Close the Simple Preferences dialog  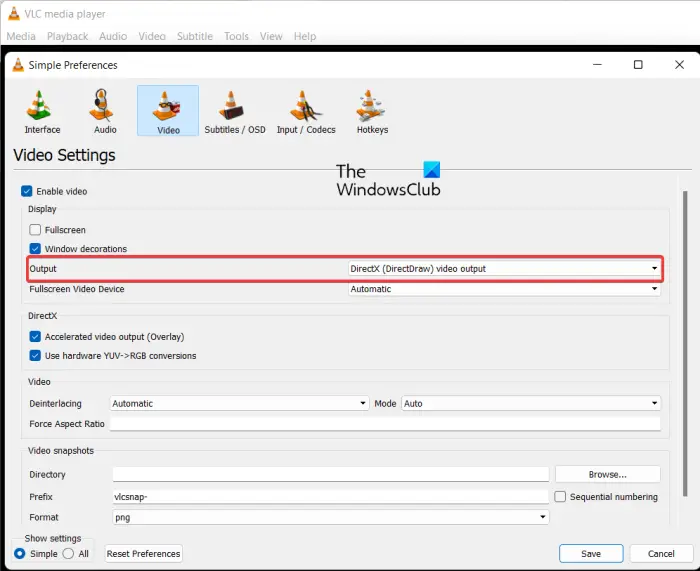(x=679, y=65)
